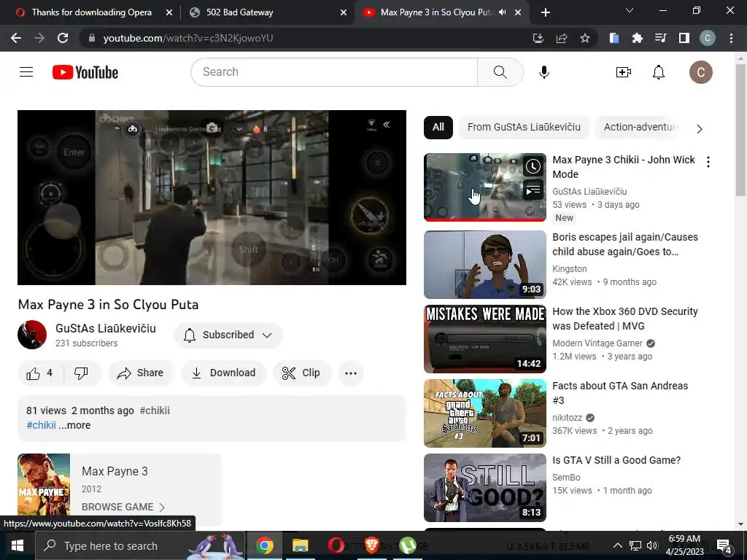
Task: Open the account avatar menu on YouTube
Action: coord(701,72)
